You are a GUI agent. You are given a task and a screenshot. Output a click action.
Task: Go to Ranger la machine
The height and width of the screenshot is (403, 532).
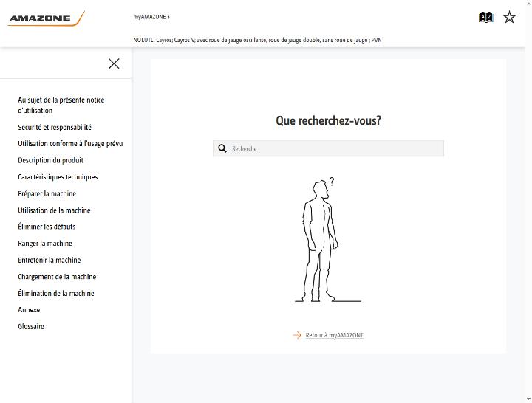tap(45, 244)
